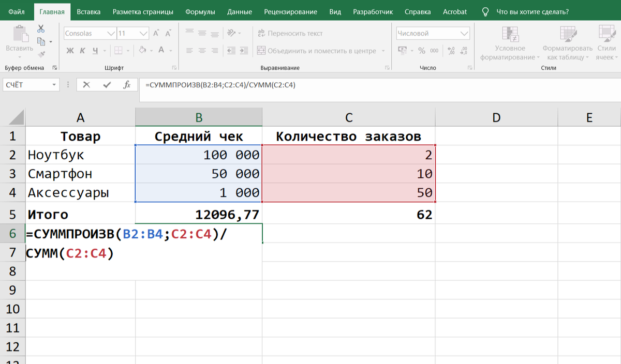Apply percent style format
This screenshot has width=621, height=364.
[422, 51]
